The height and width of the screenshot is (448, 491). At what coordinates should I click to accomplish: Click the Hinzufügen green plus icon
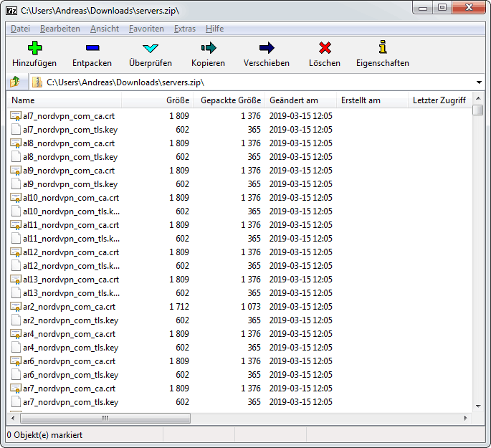click(34, 48)
